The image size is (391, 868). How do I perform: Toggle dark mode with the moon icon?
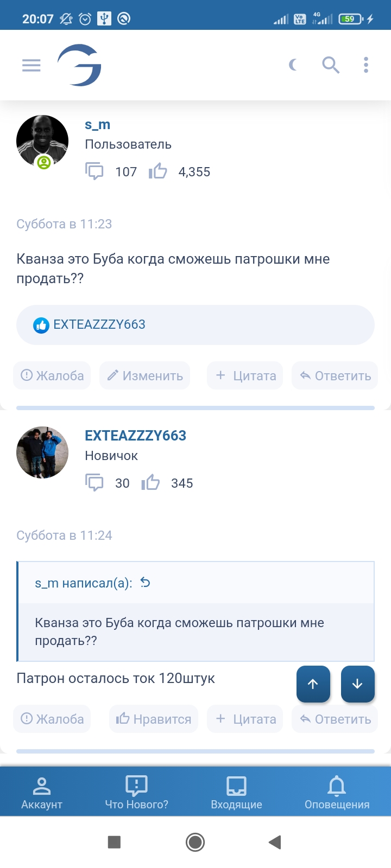(293, 66)
